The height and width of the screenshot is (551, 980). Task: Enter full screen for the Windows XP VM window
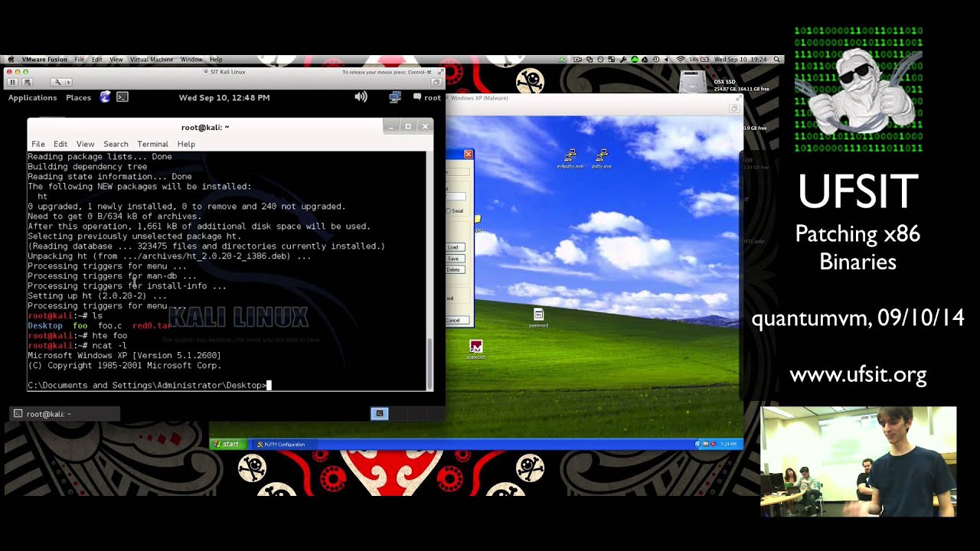click(x=739, y=98)
